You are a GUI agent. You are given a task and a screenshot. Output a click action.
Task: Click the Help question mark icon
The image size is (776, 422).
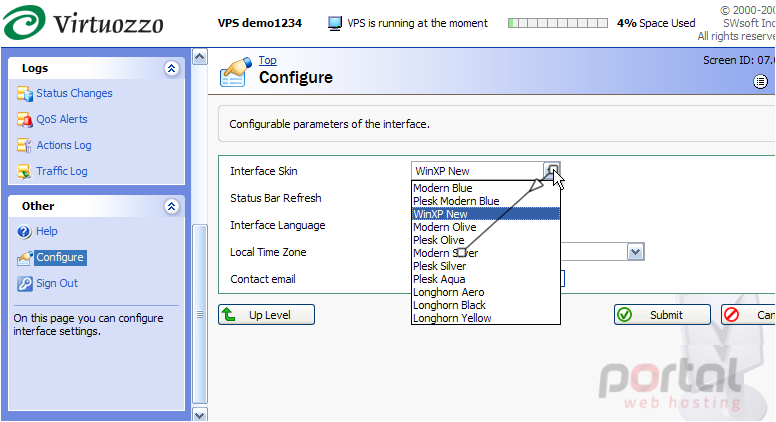tap(24, 232)
